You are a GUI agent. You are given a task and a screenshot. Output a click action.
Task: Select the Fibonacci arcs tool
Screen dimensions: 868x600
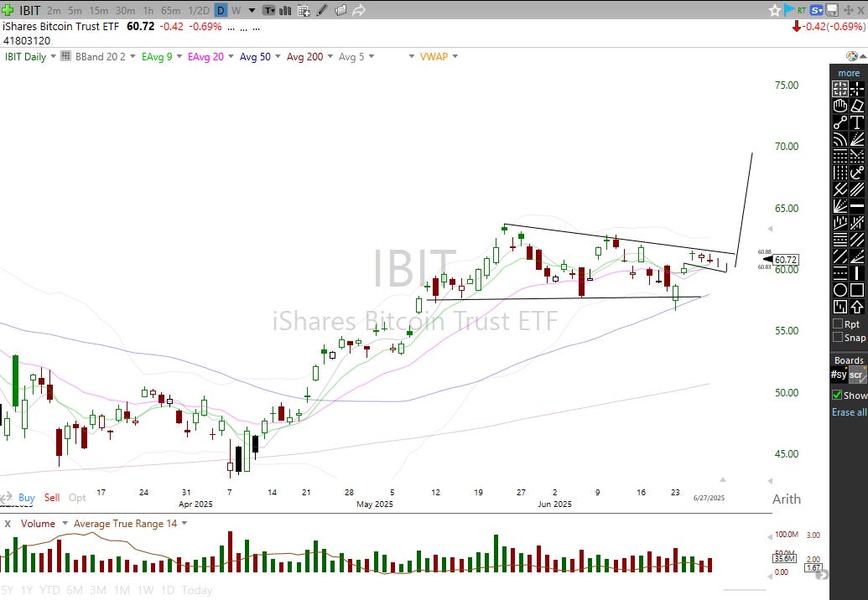pos(840,139)
